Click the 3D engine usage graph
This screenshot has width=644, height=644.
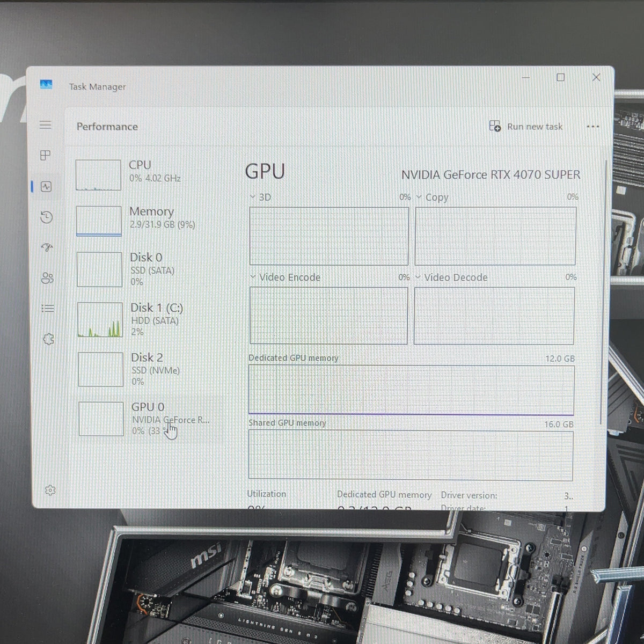tap(329, 236)
